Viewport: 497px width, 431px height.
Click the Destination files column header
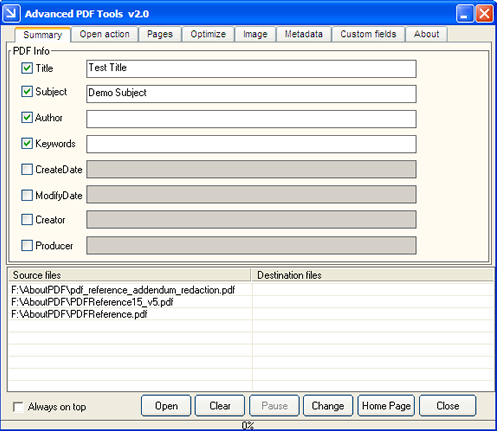373,275
